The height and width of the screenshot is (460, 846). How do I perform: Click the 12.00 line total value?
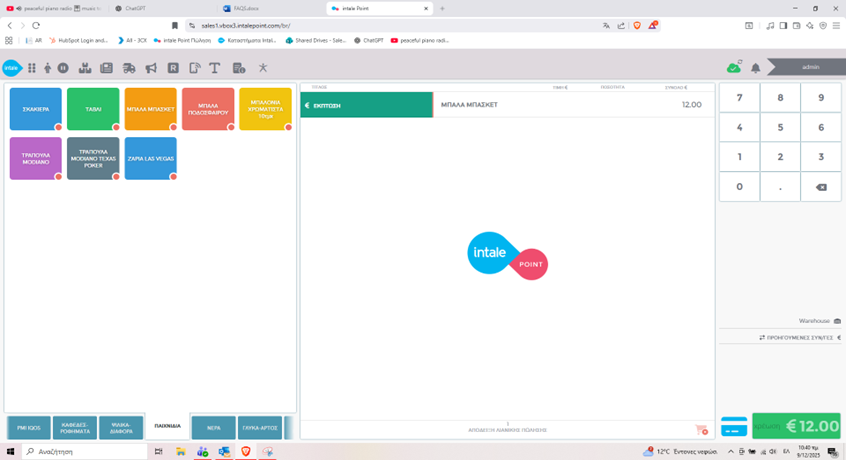(691, 105)
